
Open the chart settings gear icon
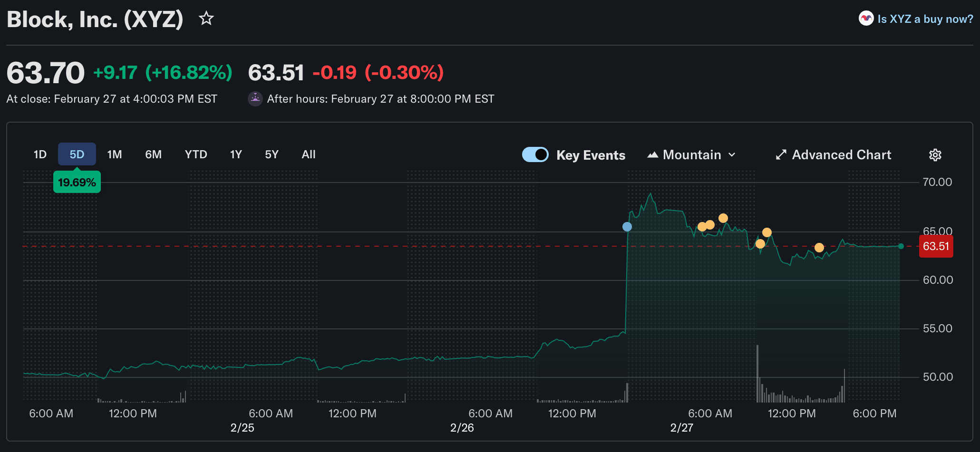point(935,155)
